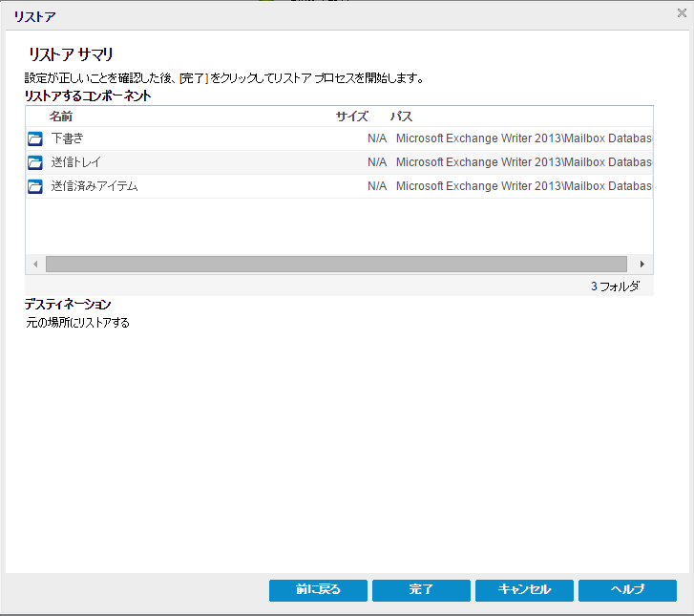
Task: Click the left arrow of the horizontal scrollbar
Action: (x=35, y=265)
